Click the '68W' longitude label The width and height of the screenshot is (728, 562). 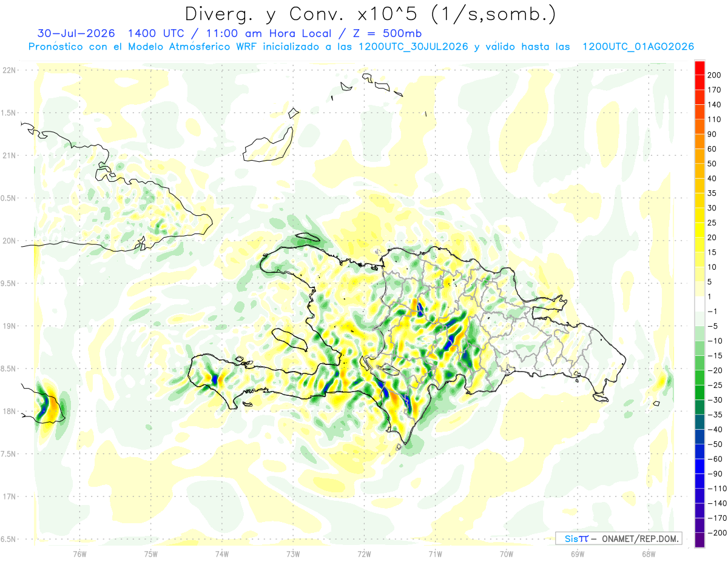pos(648,554)
